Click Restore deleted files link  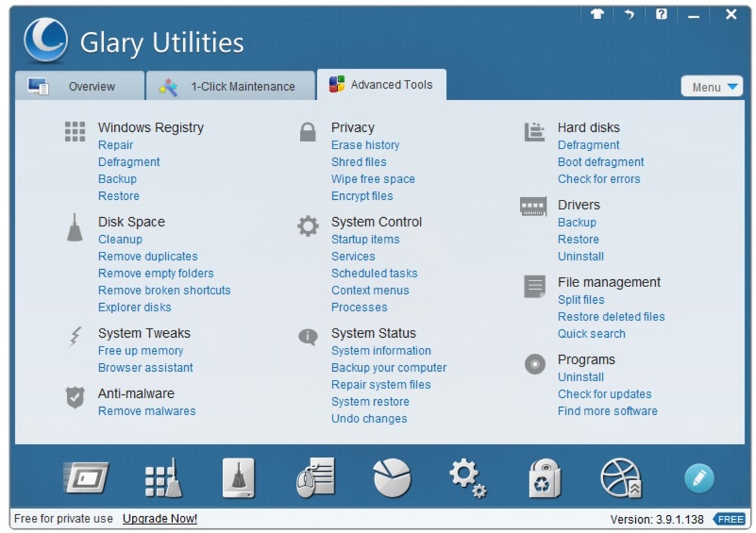tap(611, 316)
